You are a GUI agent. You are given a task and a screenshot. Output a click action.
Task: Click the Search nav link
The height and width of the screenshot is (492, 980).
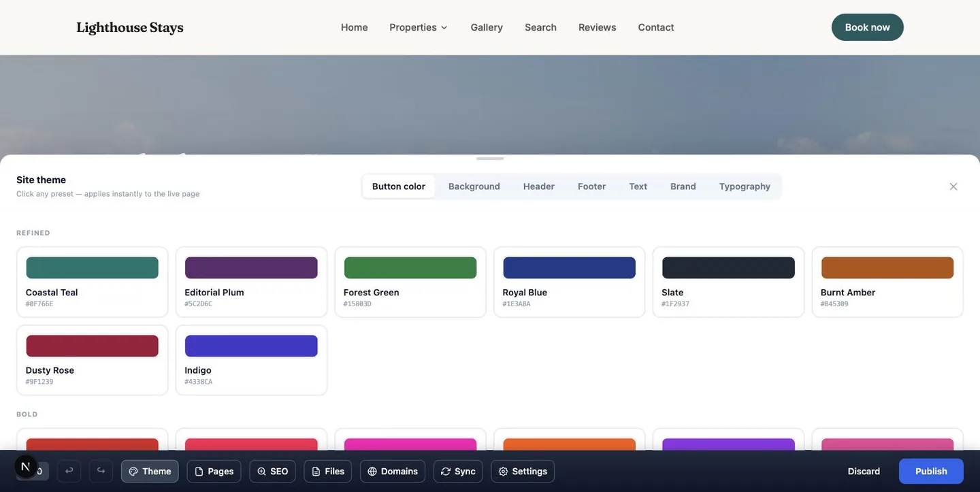coord(541,27)
